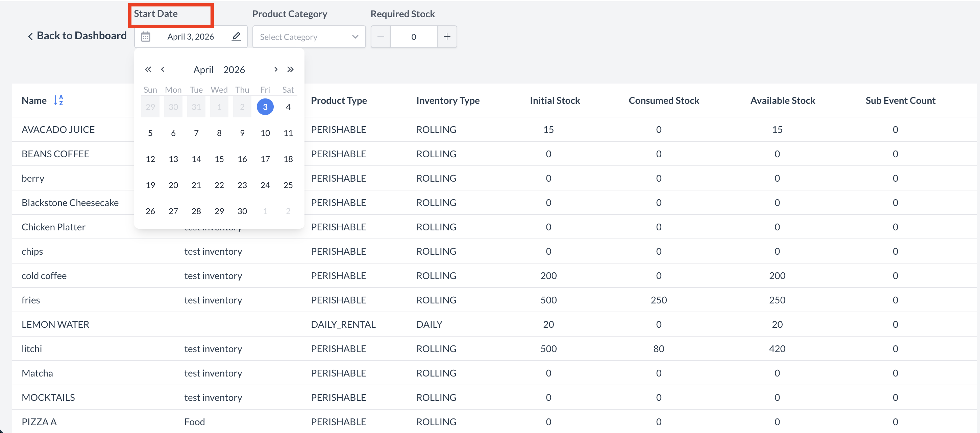The height and width of the screenshot is (433, 980).
Task: Select April 15 in the calendar
Action: 219,159
